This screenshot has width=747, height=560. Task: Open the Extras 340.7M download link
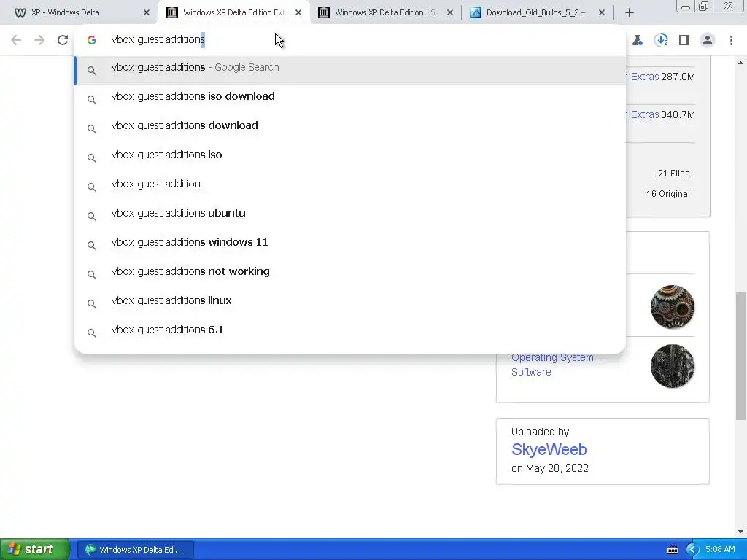click(643, 114)
